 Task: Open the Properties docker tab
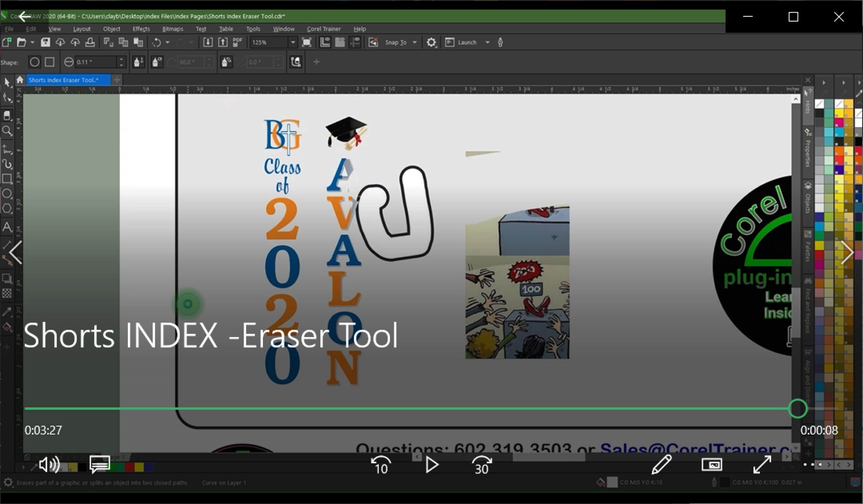808,148
